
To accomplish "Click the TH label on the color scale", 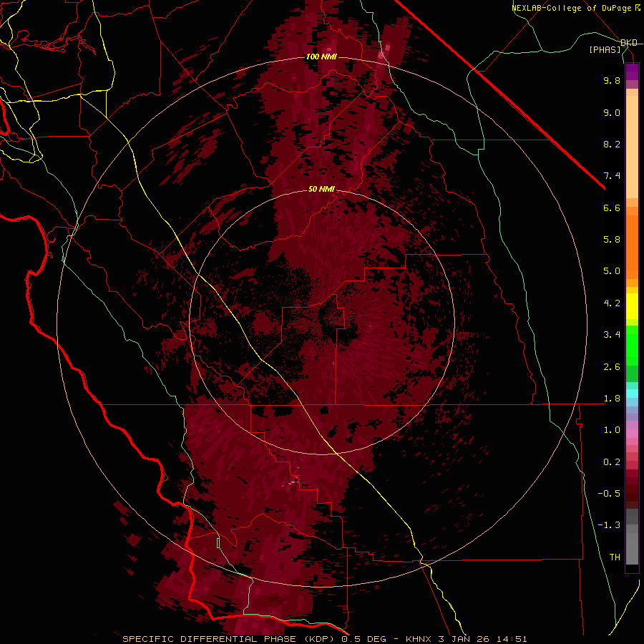I will 615,557.
